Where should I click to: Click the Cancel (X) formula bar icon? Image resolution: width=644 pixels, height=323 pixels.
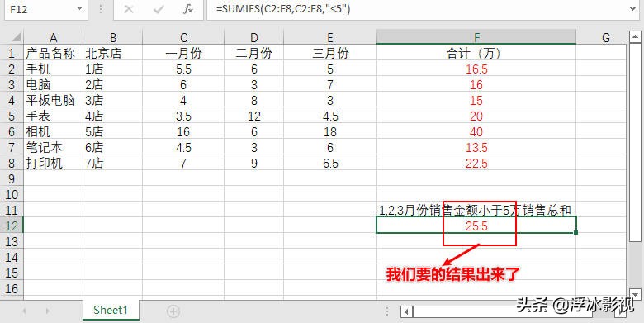pyautogui.click(x=129, y=9)
